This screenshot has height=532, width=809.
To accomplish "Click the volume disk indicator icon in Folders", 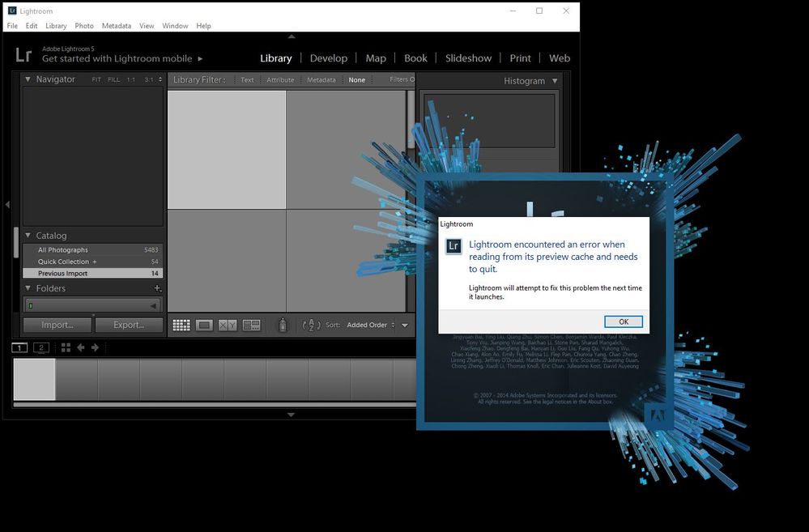I will coord(31,306).
